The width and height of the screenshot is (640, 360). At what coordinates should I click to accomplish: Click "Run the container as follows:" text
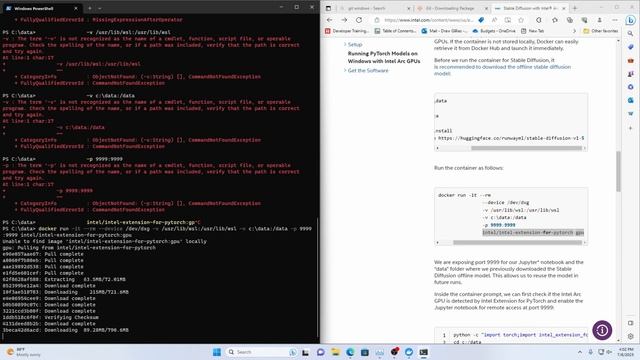pos(469,168)
